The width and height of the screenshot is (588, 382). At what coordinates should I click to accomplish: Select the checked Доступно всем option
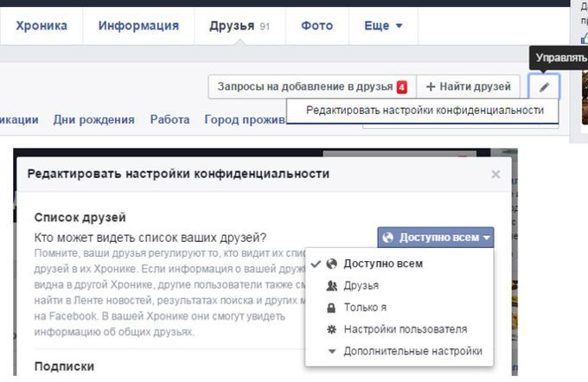[383, 264]
